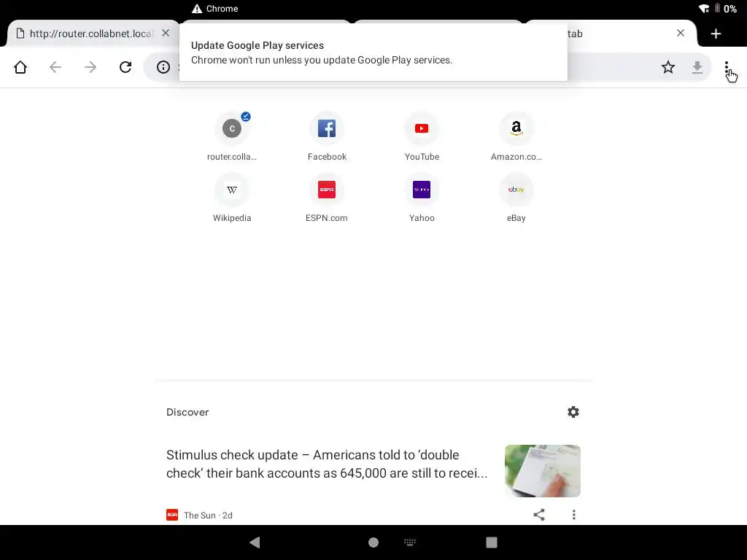Open the Yahoo shortcut

pos(422,198)
